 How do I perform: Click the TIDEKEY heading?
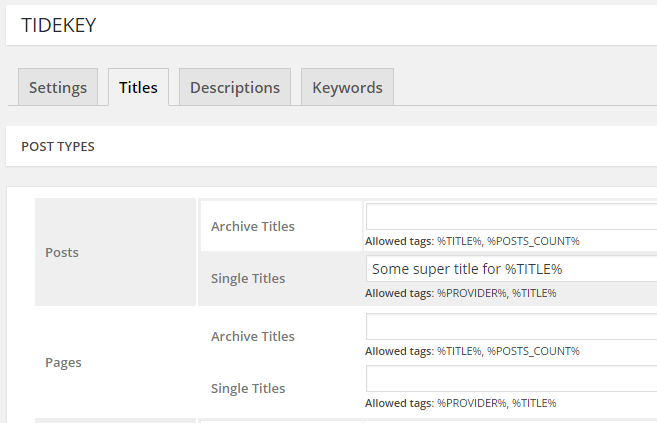pos(59,25)
